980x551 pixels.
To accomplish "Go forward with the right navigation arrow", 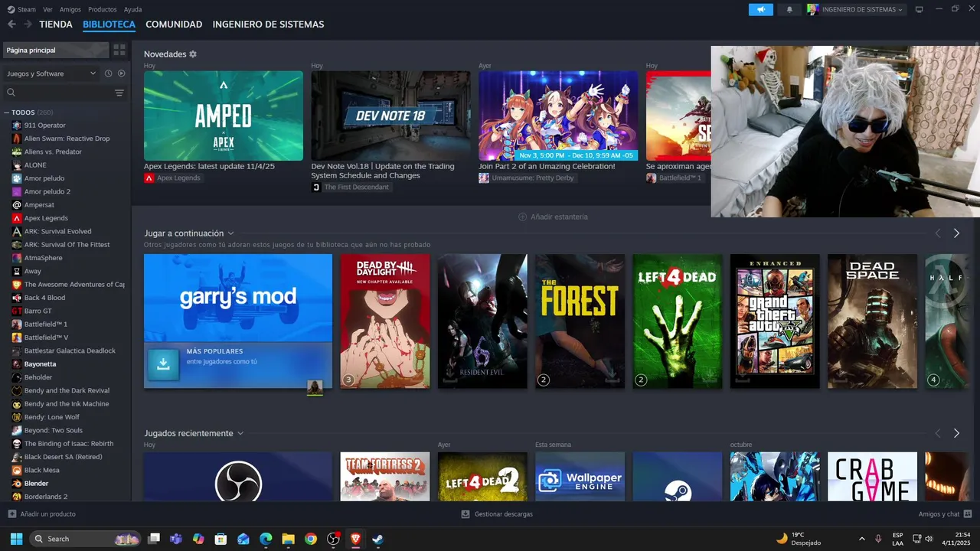I will point(28,24).
